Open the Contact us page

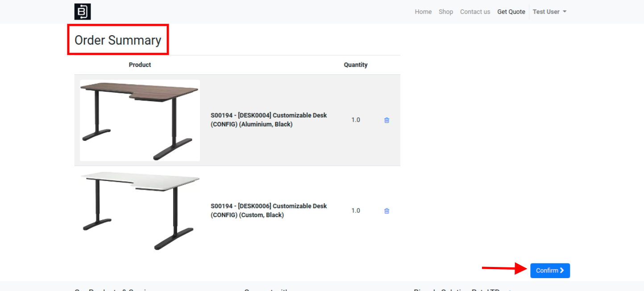tap(475, 12)
